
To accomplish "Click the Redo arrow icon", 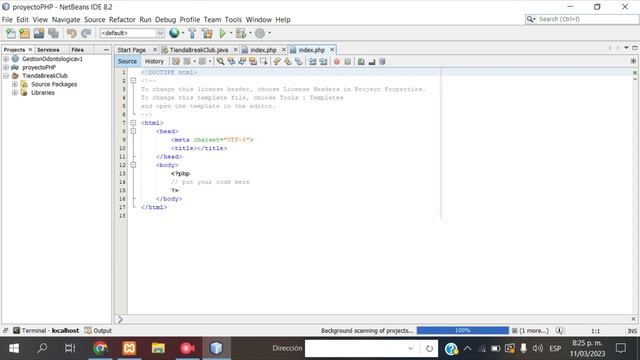I will (86, 33).
